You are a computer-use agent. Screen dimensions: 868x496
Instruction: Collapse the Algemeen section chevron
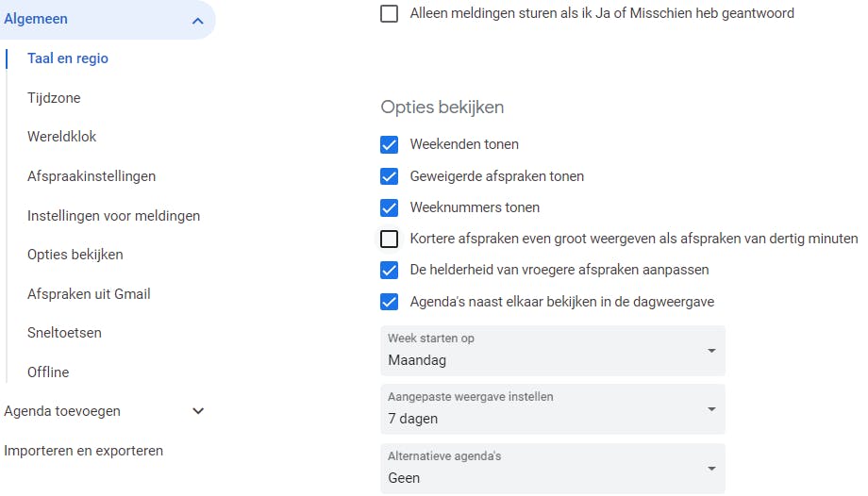point(197,20)
